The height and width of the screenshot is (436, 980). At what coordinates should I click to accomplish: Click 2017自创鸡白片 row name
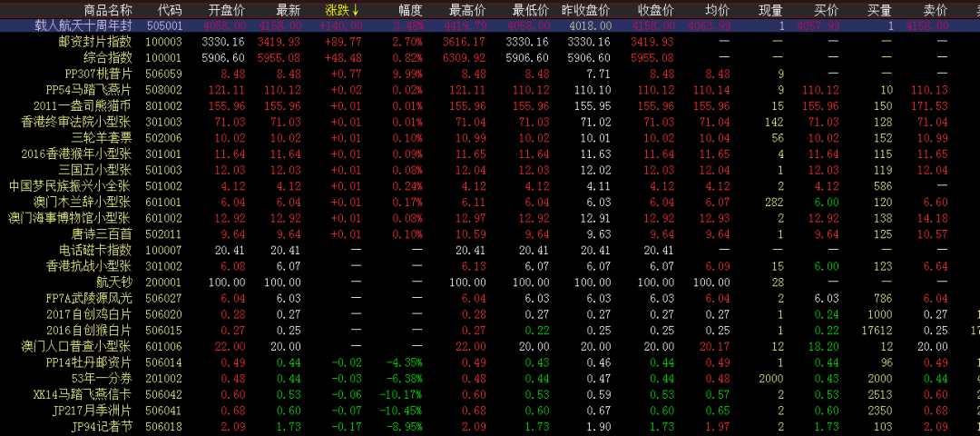pos(89,314)
